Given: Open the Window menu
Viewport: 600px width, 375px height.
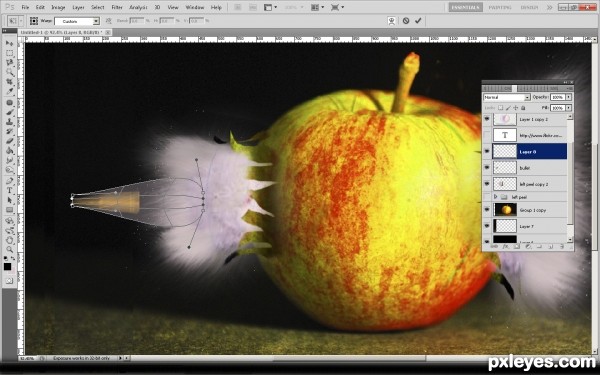Looking at the screenshot, I should pos(194,7).
